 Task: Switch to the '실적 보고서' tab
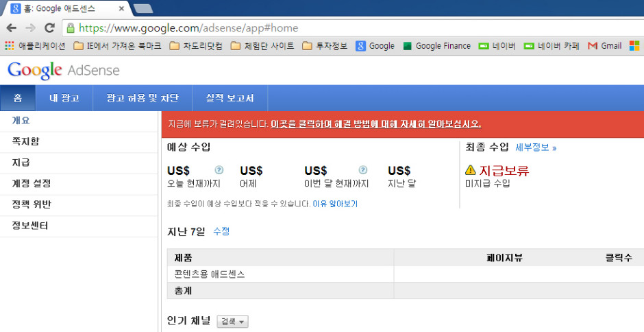(230, 98)
